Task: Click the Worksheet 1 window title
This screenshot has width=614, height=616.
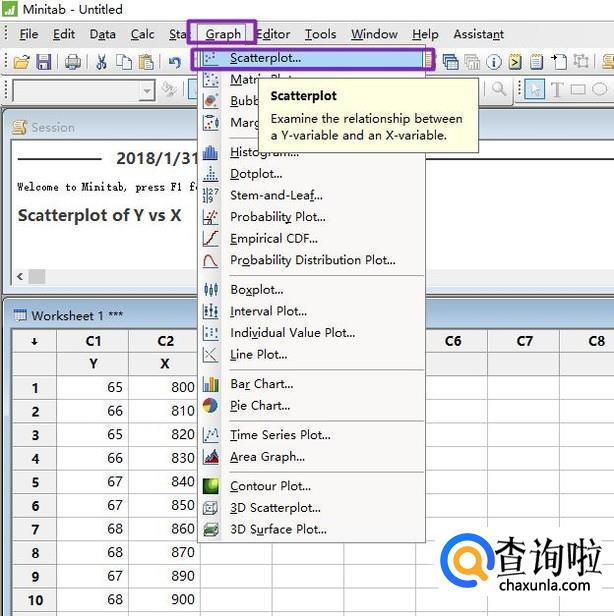Action: pos(77,315)
